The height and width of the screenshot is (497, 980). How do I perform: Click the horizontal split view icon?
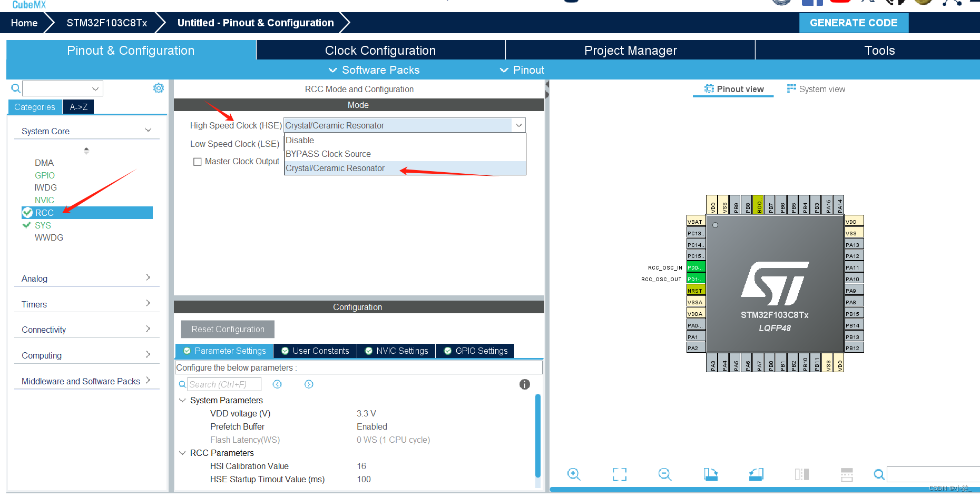tap(847, 474)
